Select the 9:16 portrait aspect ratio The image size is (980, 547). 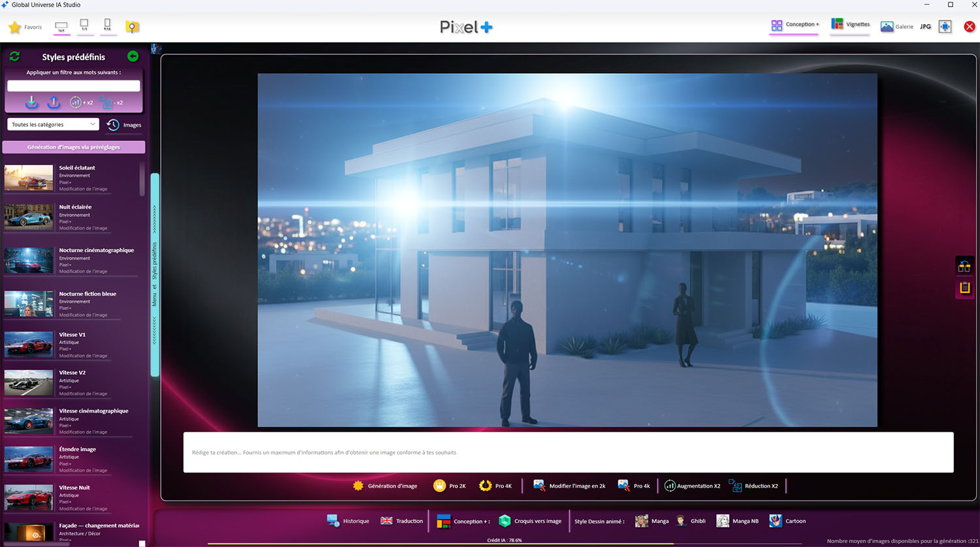point(107,25)
